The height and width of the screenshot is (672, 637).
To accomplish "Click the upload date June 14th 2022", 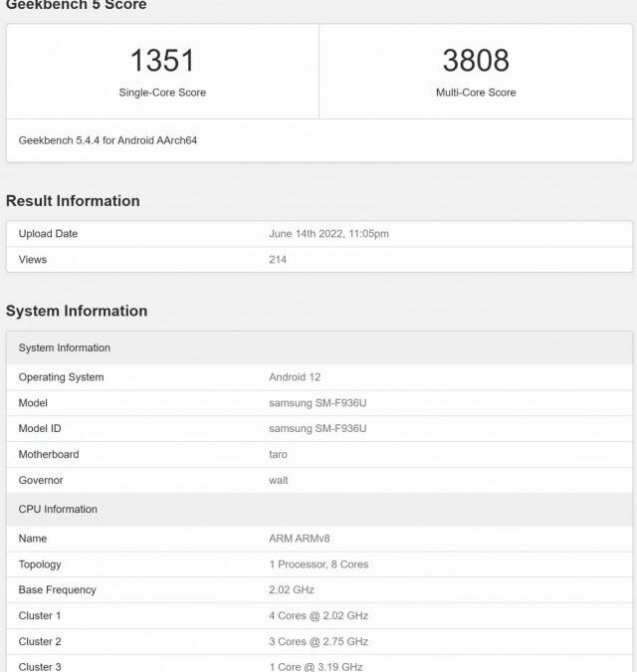I will coord(328,234).
